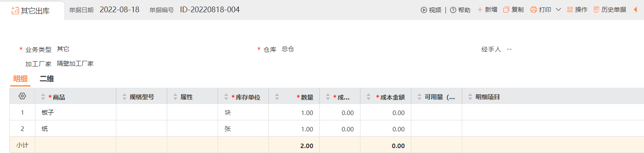The width and height of the screenshot is (644, 153).
Task: Open table column settings gear icon
Action: pyautogui.click(x=22, y=96)
